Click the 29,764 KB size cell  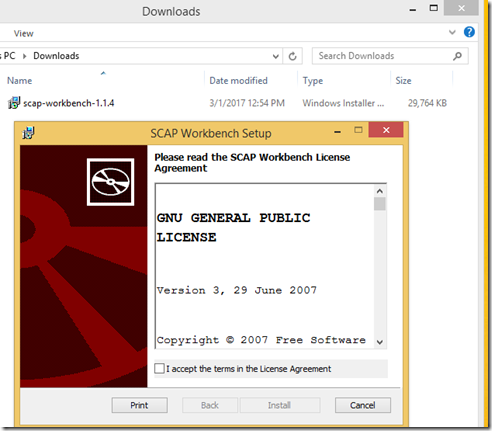point(427,103)
